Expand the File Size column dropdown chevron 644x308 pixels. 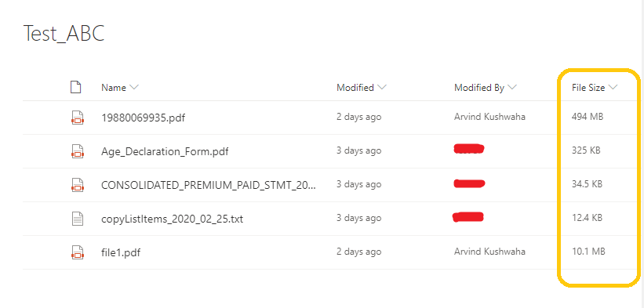[x=613, y=87]
